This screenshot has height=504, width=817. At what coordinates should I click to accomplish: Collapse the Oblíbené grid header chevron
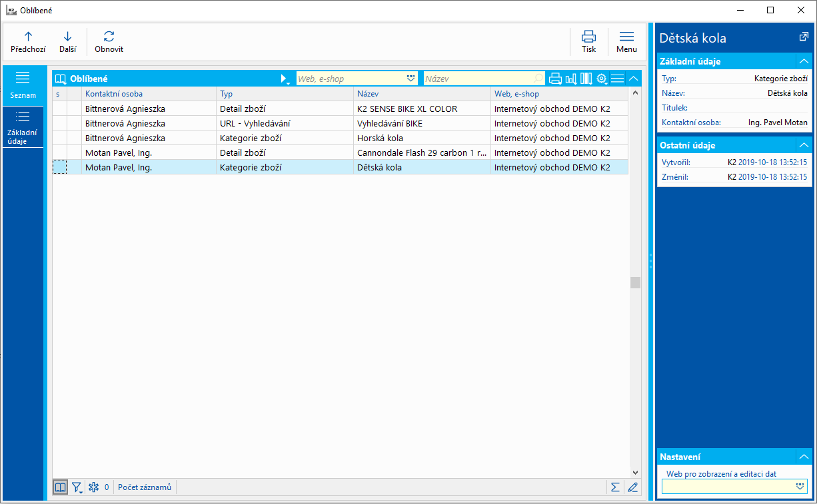point(633,79)
